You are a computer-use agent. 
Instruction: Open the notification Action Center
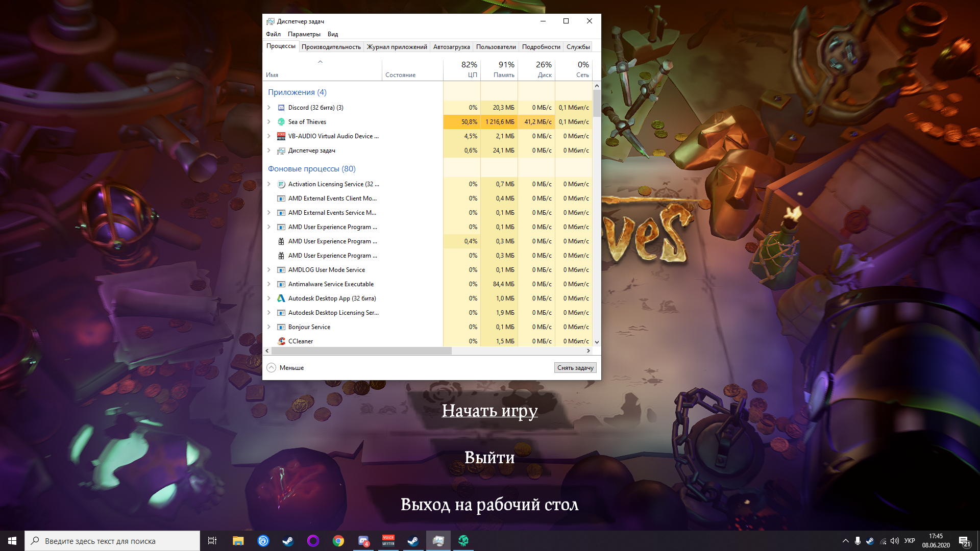[964, 541]
